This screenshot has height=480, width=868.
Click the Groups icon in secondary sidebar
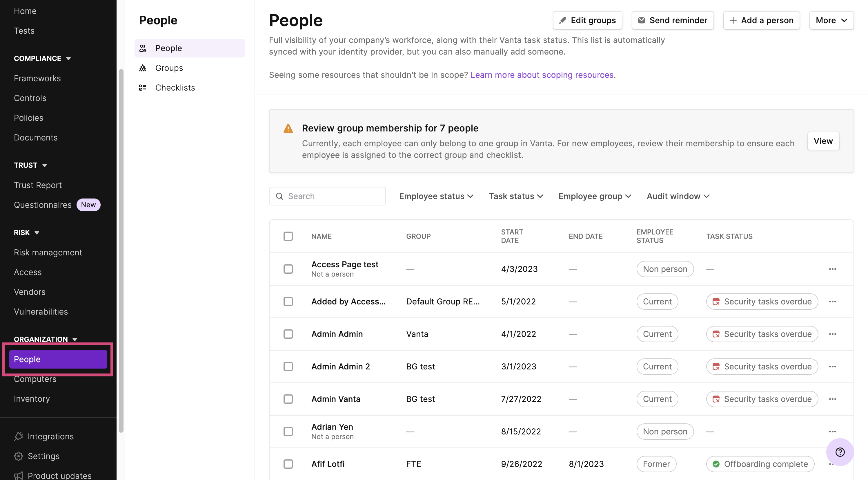(x=143, y=68)
